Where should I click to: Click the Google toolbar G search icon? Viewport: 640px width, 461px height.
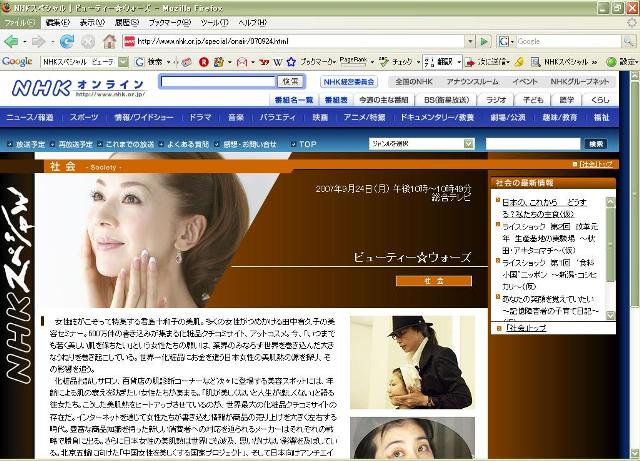point(139,62)
